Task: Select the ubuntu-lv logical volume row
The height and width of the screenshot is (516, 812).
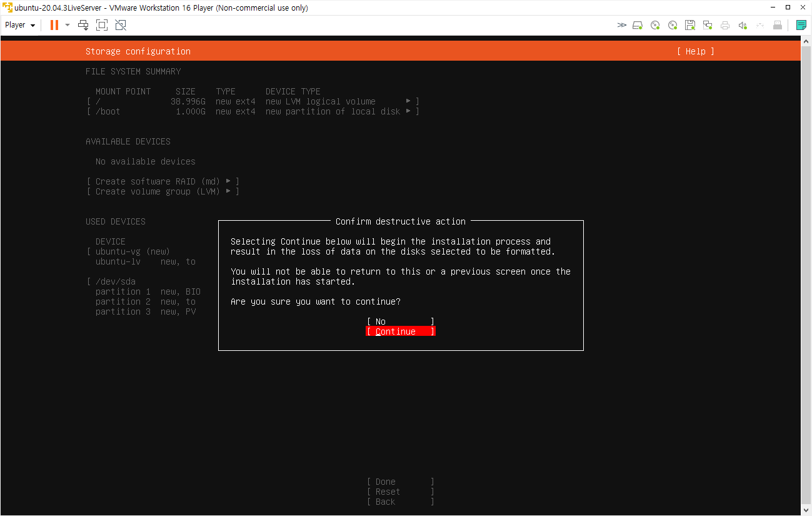Action: (146, 261)
